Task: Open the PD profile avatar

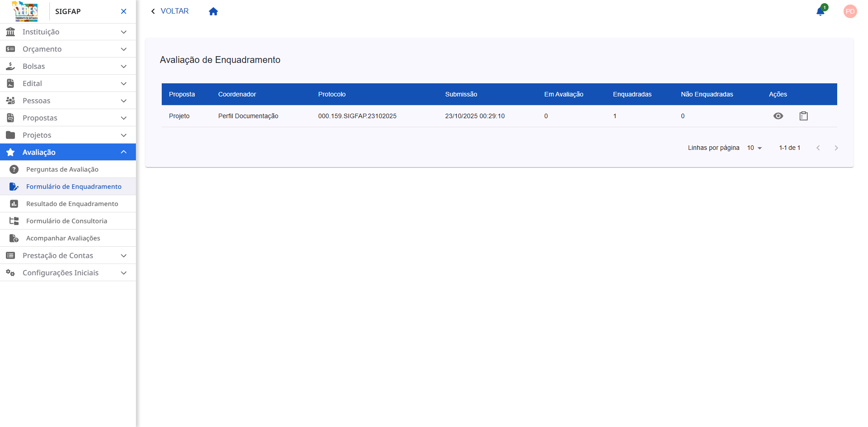Action: tap(850, 11)
